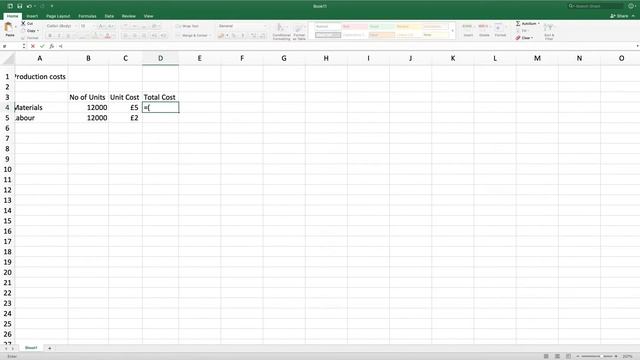
Task: Toggle Bold formatting
Action: (x=50, y=36)
